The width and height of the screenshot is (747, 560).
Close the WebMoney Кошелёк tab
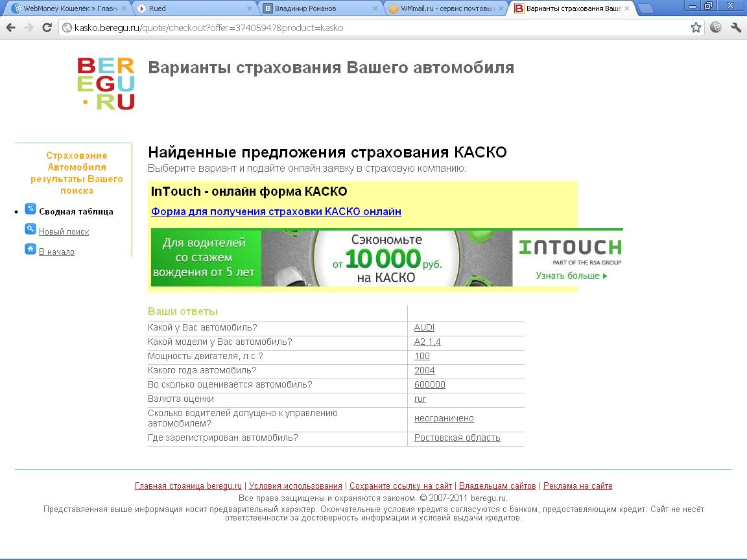[124, 8]
